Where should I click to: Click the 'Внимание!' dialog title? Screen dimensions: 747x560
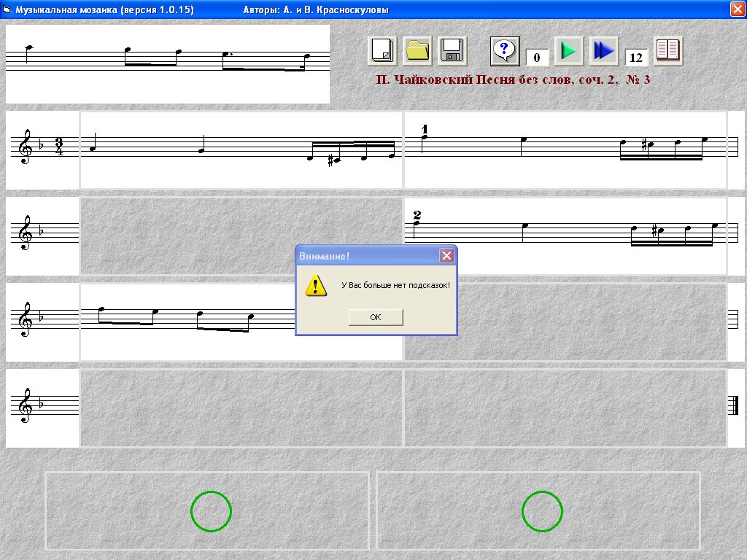coord(324,256)
